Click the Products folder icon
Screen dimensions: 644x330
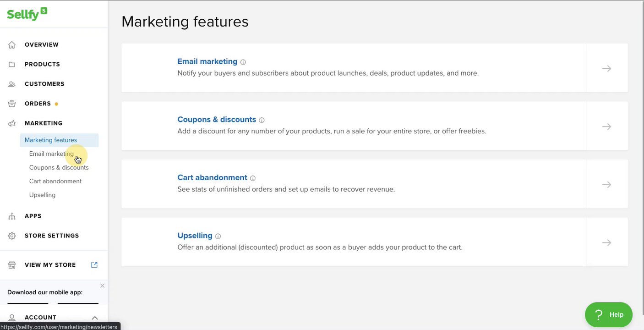[12, 64]
